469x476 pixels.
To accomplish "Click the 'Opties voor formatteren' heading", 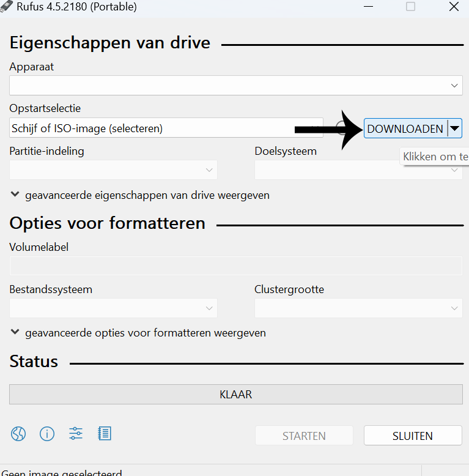I will point(108,223).
